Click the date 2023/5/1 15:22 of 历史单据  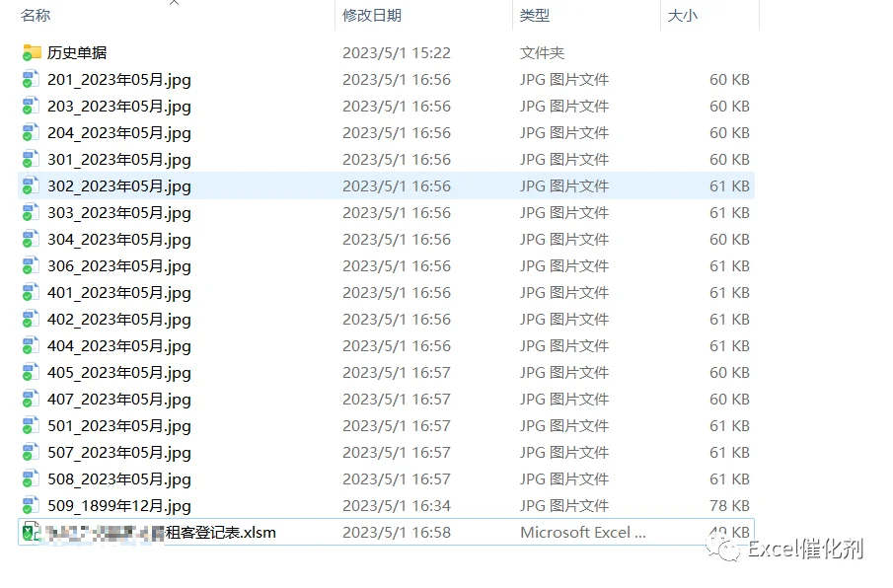point(397,53)
